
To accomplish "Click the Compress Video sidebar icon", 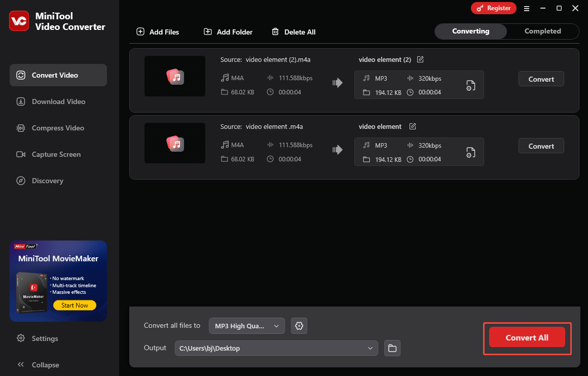I will pyautogui.click(x=21, y=128).
